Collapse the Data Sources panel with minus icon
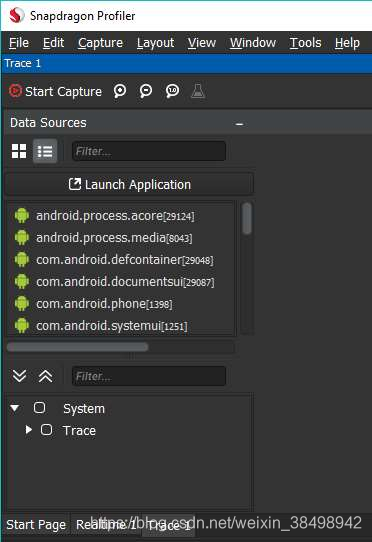The image size is (372, 542). (x=239, y=124)
